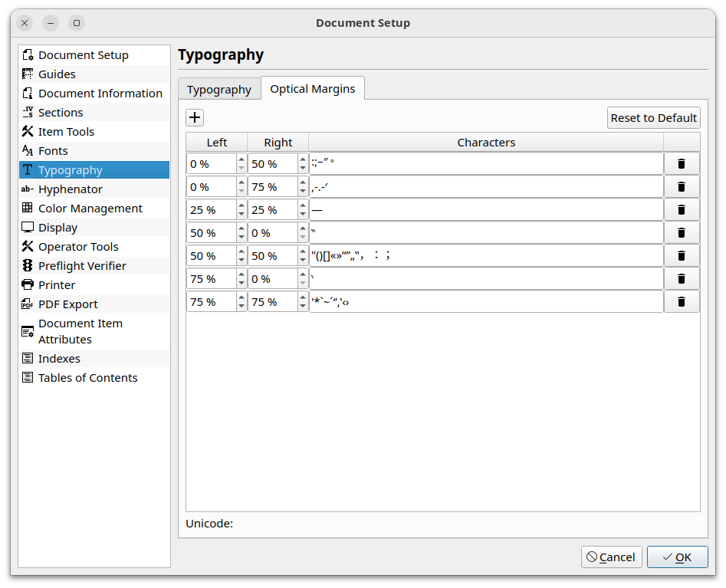Go to Color Management settings
This screenshot has width=726, height=588.
click(x=90, y=209)
